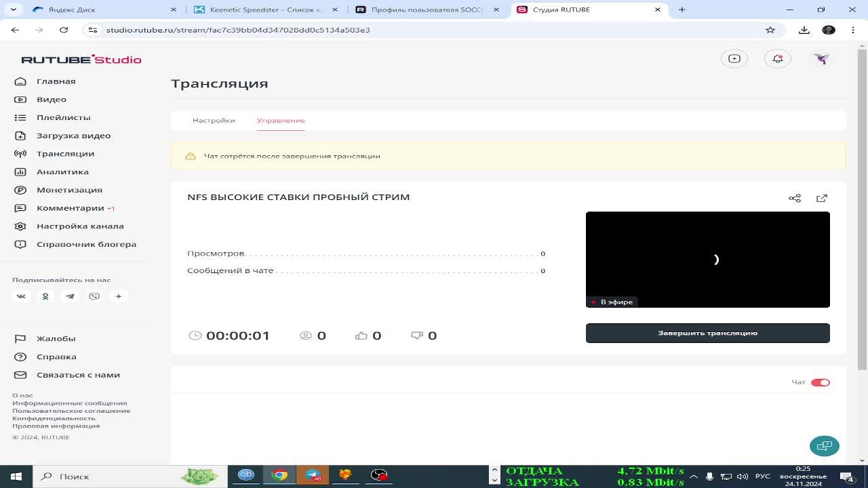Screen dimensions: 868x488
Task: Open Telegram from the Windows taskbar
Action: (313, 475)
